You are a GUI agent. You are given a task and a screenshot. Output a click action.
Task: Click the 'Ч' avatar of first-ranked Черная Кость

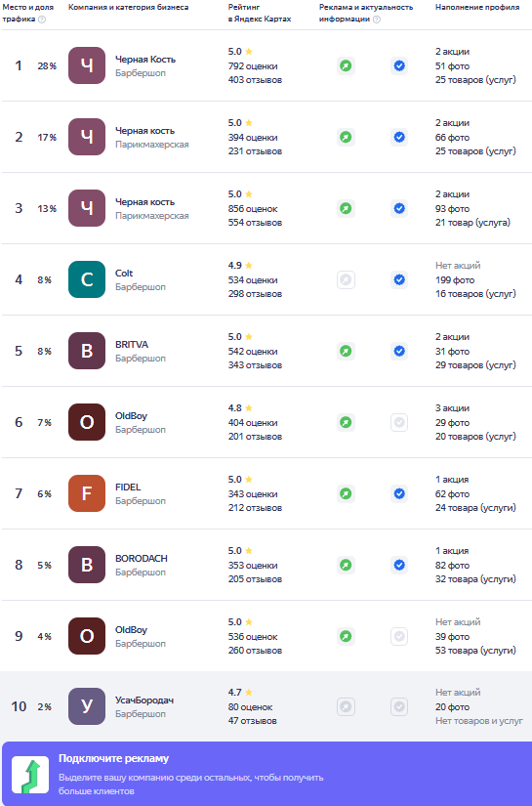[87, 65]
